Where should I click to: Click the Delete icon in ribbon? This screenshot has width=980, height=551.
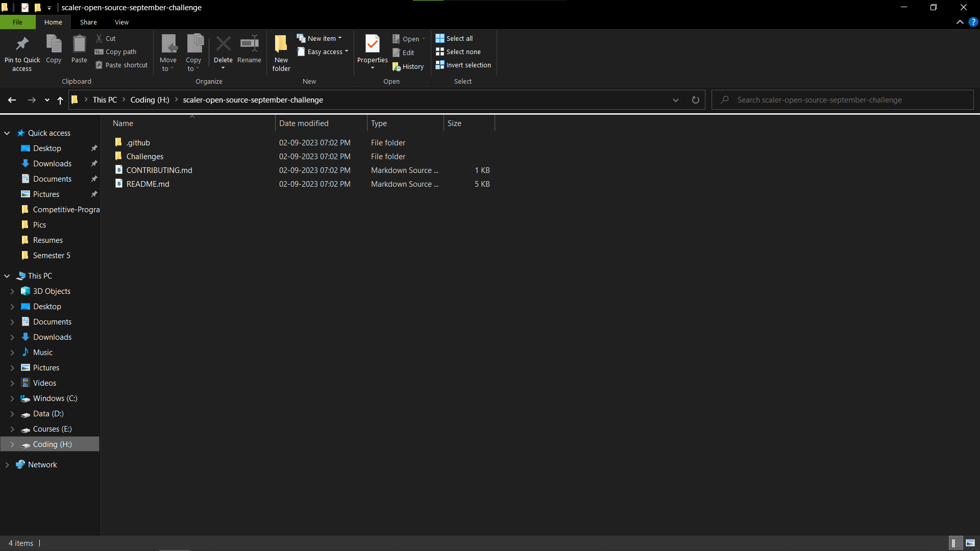coord(223,45)
